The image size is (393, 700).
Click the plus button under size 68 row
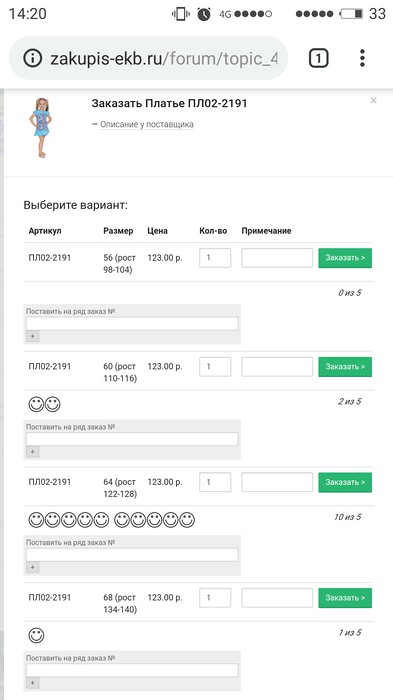click(x=33, y=683)
